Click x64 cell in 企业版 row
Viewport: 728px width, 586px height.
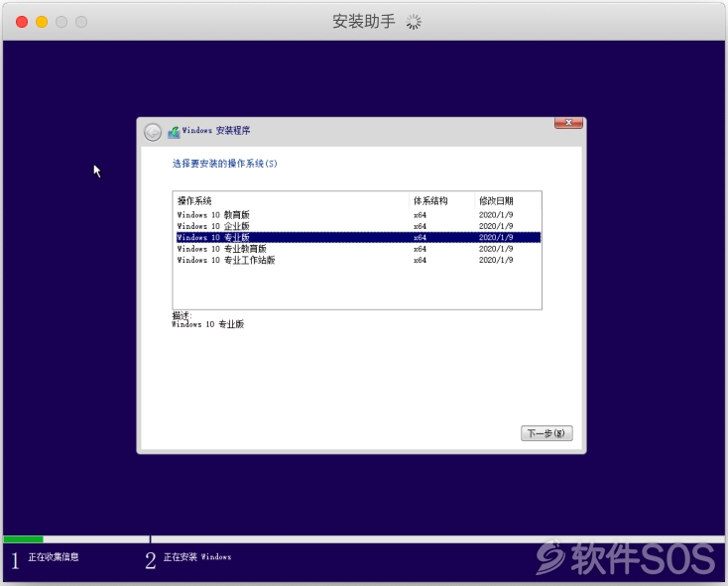click(x=420, y=226)
